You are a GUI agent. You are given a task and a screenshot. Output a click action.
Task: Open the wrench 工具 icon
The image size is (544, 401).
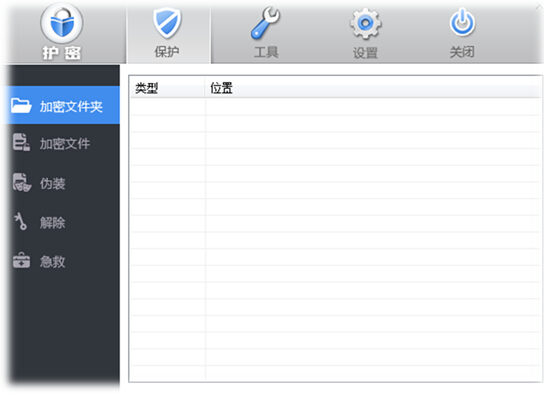point(265,23)
